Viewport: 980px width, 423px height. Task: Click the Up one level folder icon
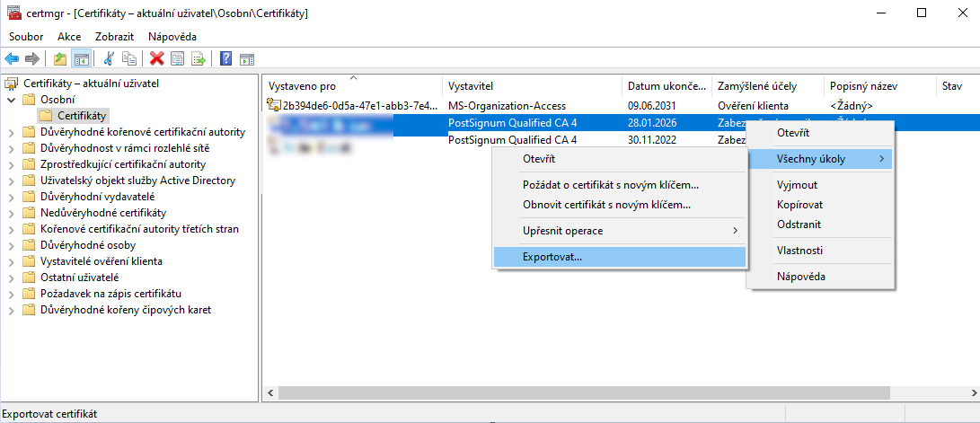click(60, 58)
